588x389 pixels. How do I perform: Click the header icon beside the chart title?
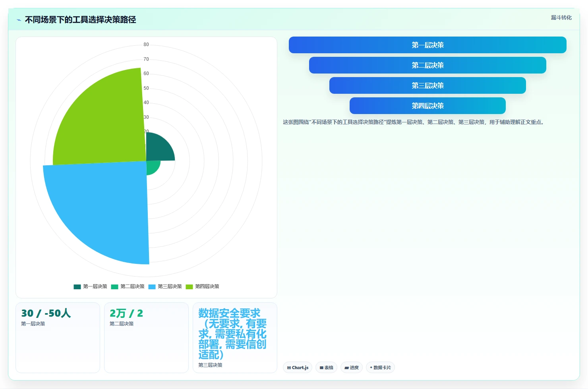pyautogui.click(x=19, y=20)
